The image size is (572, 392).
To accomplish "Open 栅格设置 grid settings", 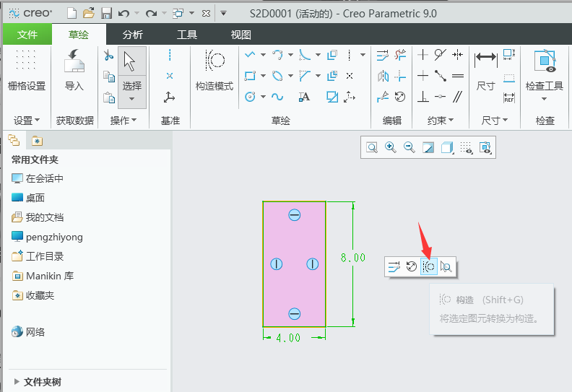I will 26,70.
